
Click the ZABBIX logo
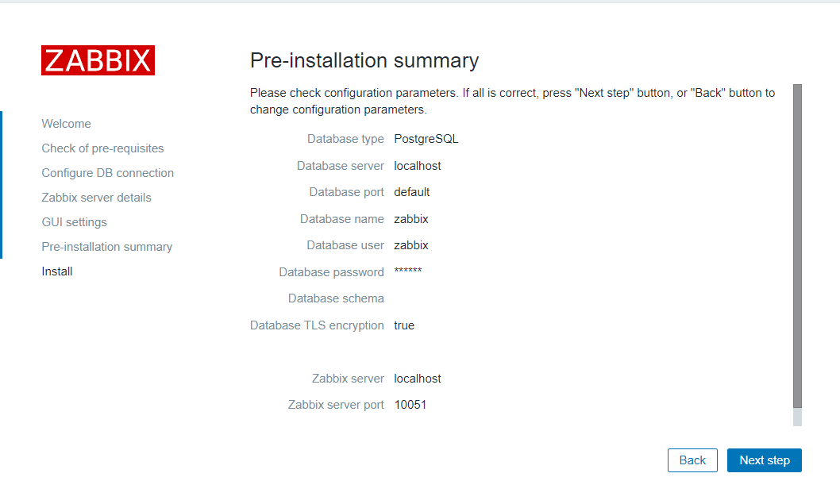(x=98, y=60)
